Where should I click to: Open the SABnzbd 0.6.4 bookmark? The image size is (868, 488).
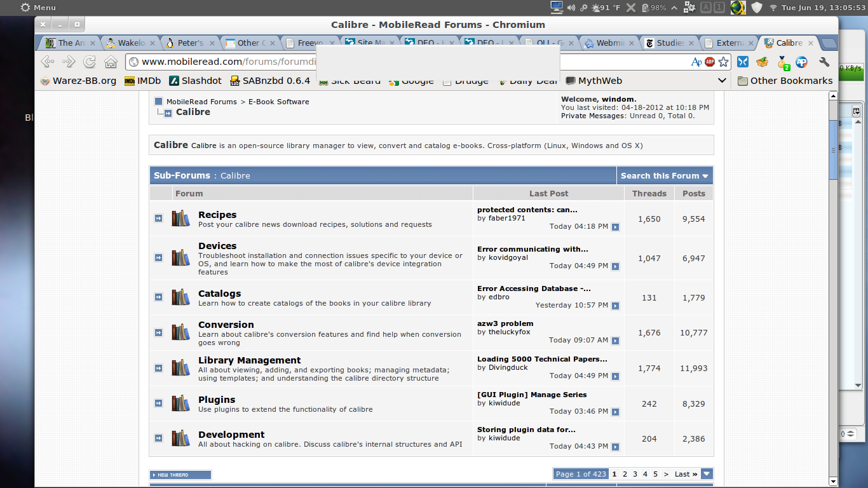tap(270, 81)
